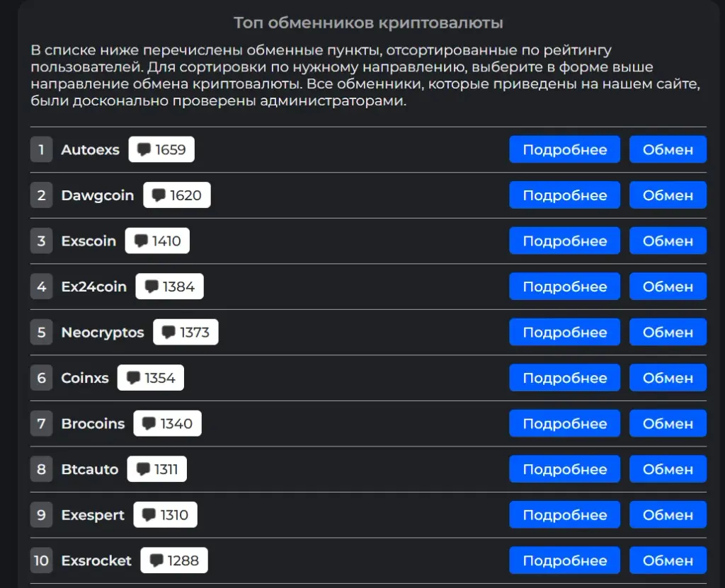This screenshot has height=588, width=725.
Task: Open Brocoins reviews badge 1340
Action: tap(167, 423)
